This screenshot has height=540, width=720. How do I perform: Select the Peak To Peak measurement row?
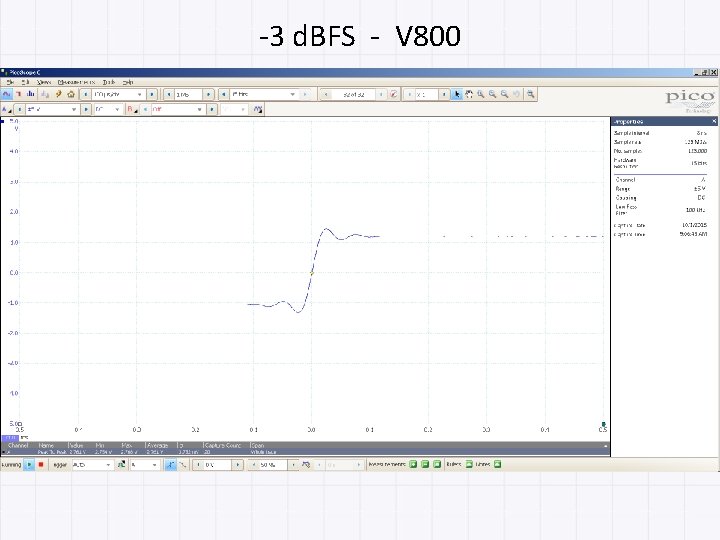tap(305, 452)
